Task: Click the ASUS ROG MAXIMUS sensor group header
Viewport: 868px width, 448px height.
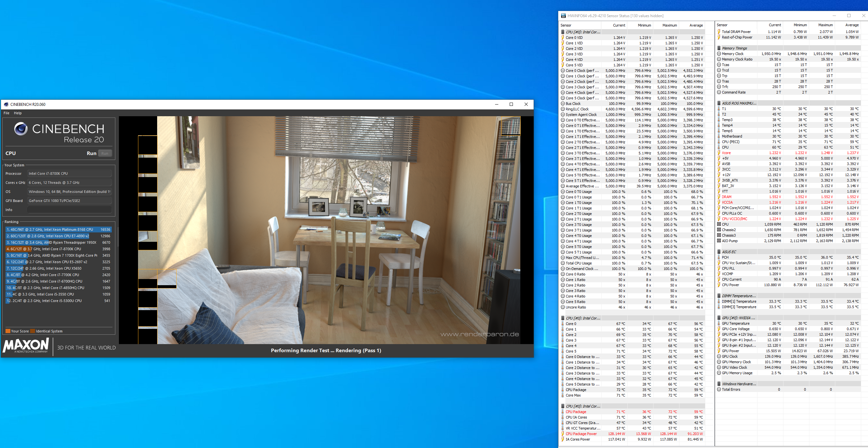Action: [x=739, y=103]
